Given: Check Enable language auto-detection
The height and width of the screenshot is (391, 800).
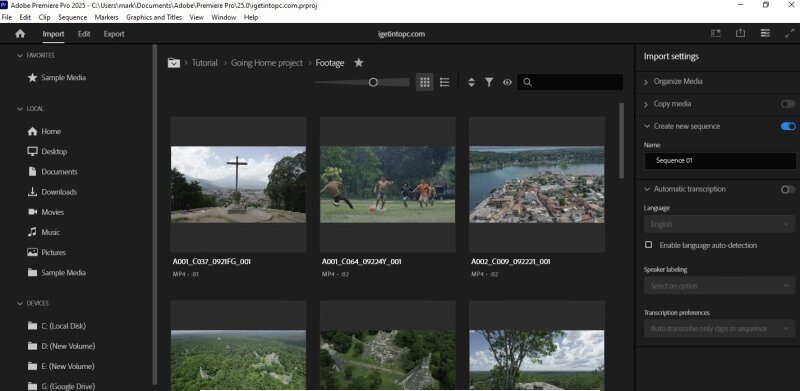Looking at the screenshot, I should click(x=648, y=245).
